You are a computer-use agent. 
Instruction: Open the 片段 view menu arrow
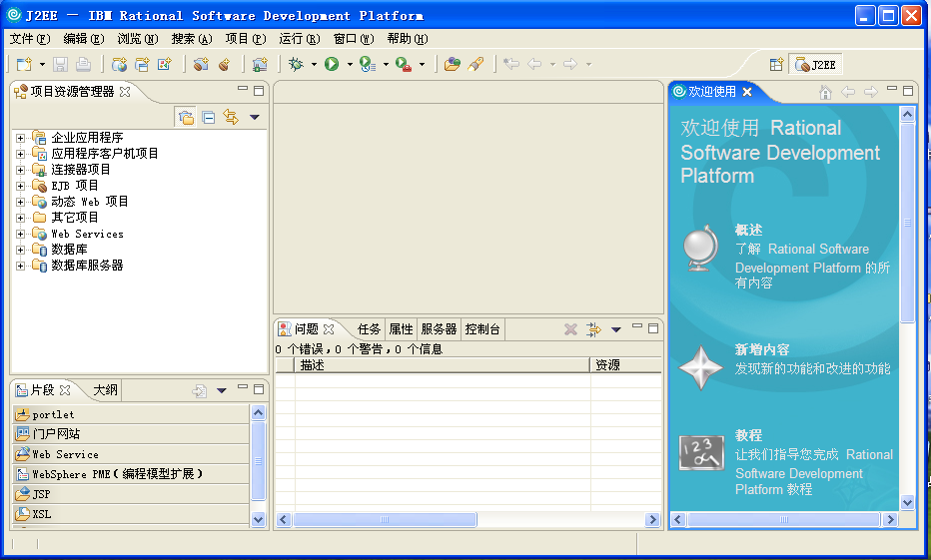[x=222, y=390]
